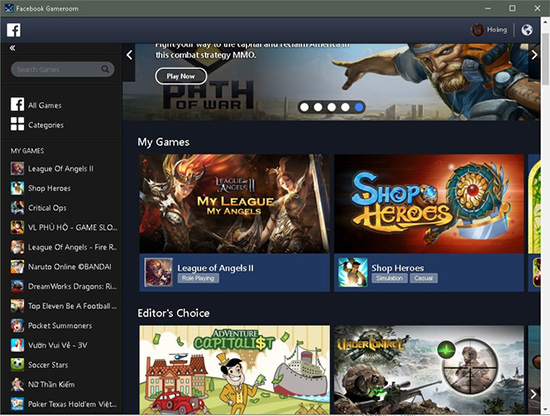Image resolution: width=550 pixels, height=416 pixels.
Task: Open All Games in sidebar
Action: click(x=36, y=105)
